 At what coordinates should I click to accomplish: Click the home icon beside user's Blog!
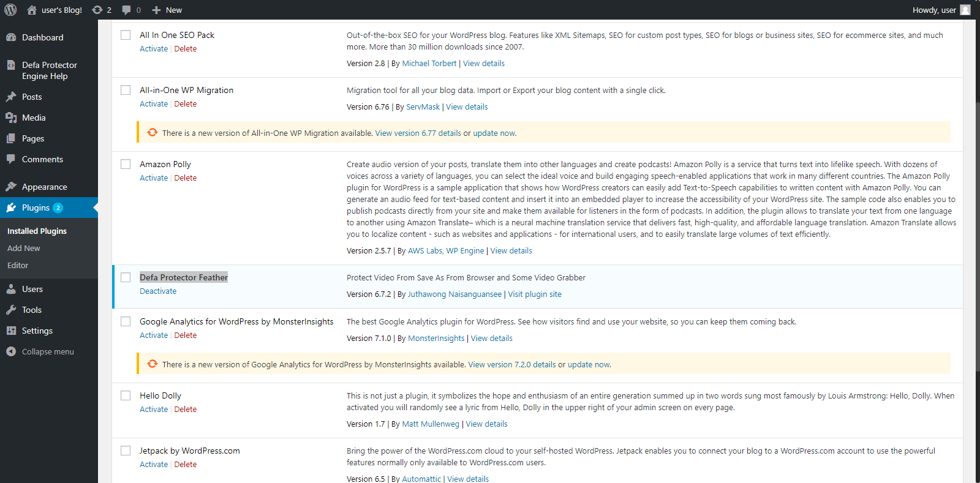coord(32,10)
